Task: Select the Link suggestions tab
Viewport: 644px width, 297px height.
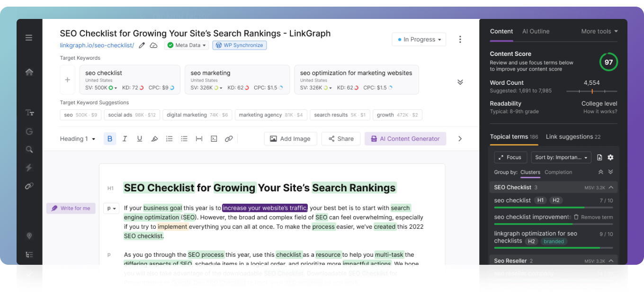Action: (573, 137)
